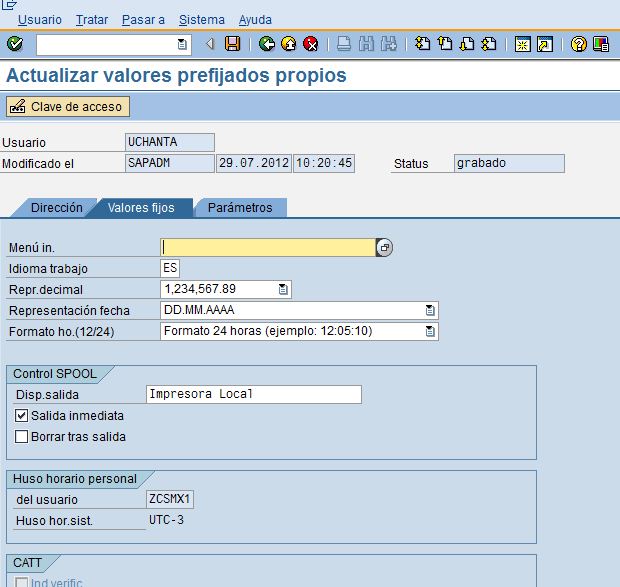Open customize local layout icon
This screenshot has height=587, width=620.
point(601,44)
